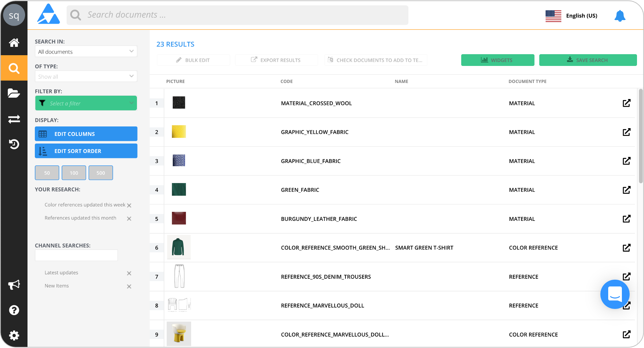Open GREEN_FABRIC external link icon
This screenshot has width=644, height=348.
(x=627, y=190)
